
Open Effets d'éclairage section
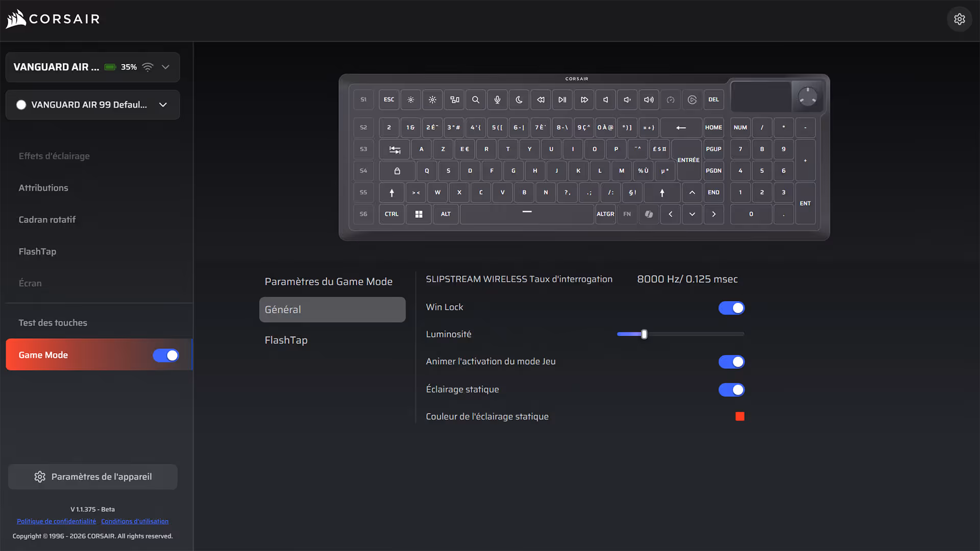(x=54, y=156)
